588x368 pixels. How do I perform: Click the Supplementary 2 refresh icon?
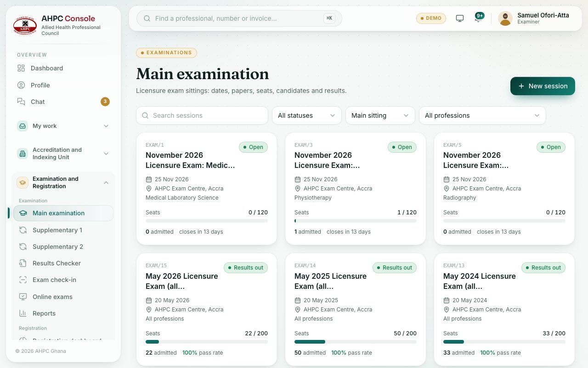(23, 247)
